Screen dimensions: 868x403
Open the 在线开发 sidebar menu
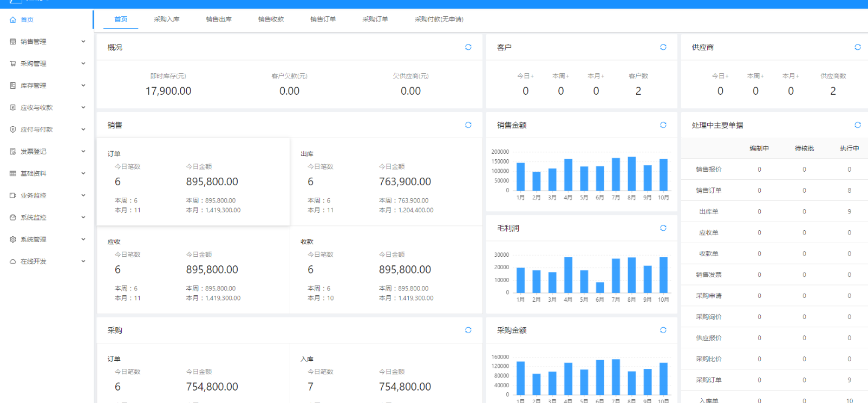pyautogui.click(x=47, y=261)
